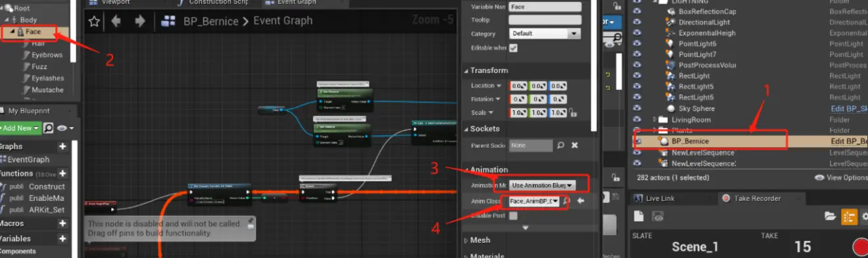Open Animation Mode dropdown

pos(542,185)
